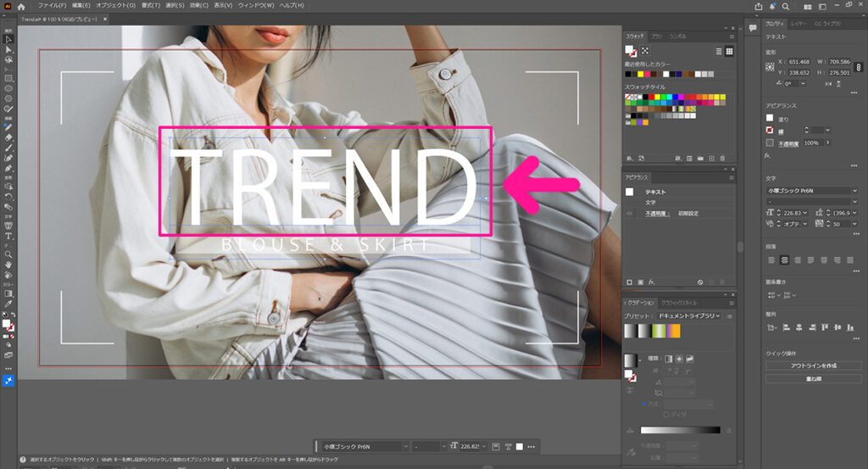Pick the yellow swatch in recently used colors
Screen dimensions: 868x469
tap(641, 74)
